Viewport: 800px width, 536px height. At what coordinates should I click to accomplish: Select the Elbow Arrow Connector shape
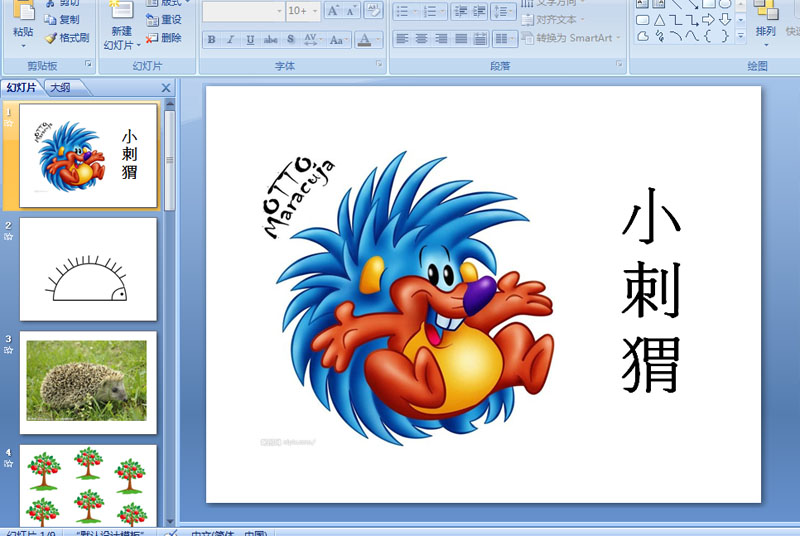692,20
